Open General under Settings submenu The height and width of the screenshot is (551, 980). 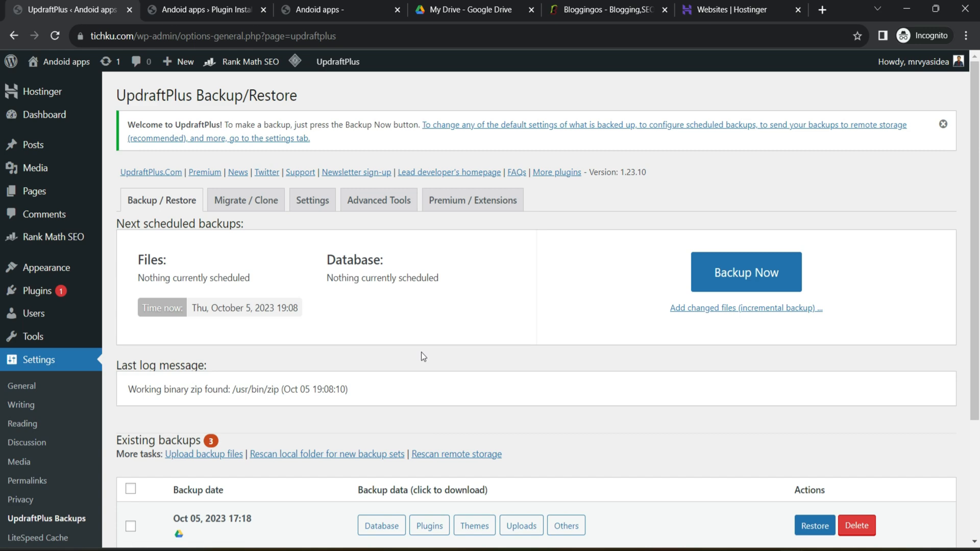21,386
